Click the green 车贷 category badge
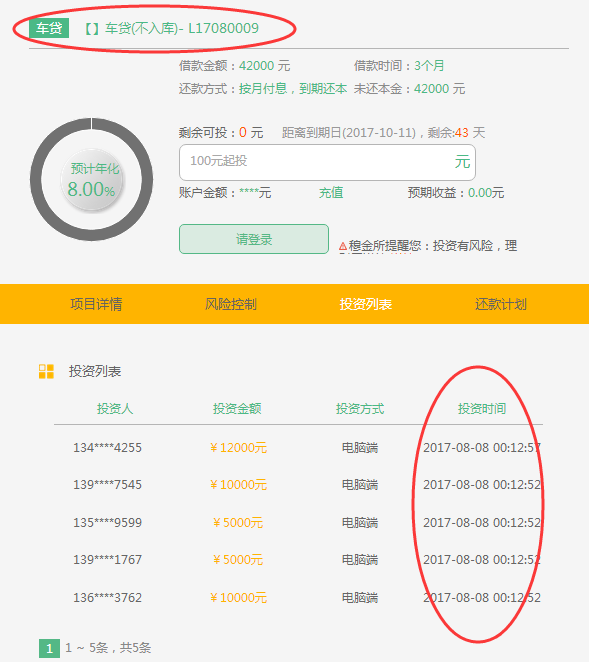The height and width of the screenshot is (662, 589). click(49, 28)
